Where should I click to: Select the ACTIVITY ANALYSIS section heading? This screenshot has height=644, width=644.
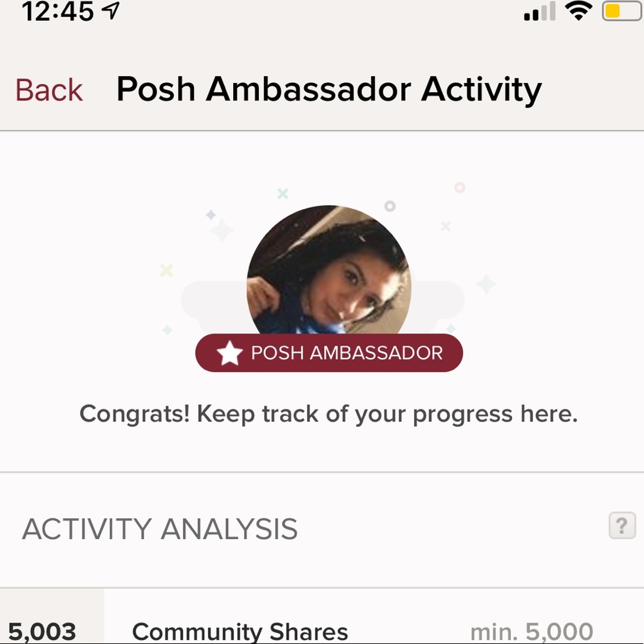coord(160,529)
